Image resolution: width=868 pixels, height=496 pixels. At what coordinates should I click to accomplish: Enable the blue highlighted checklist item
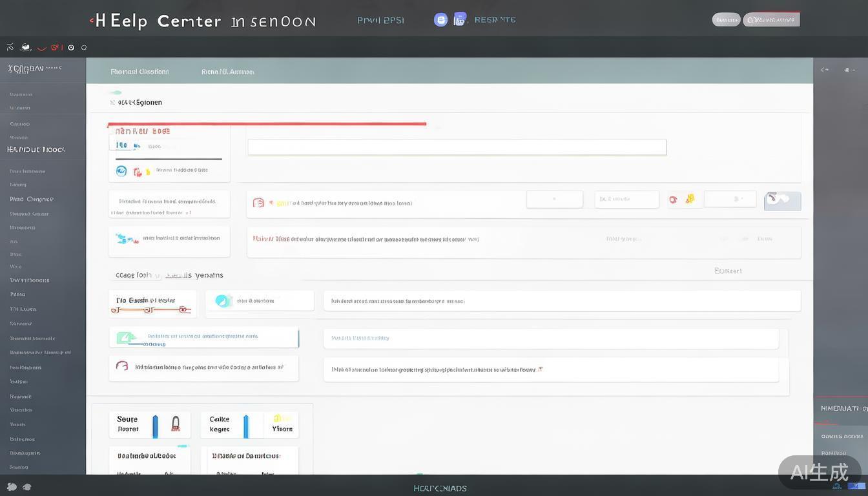pyautogui.click(x=203, y=337)
